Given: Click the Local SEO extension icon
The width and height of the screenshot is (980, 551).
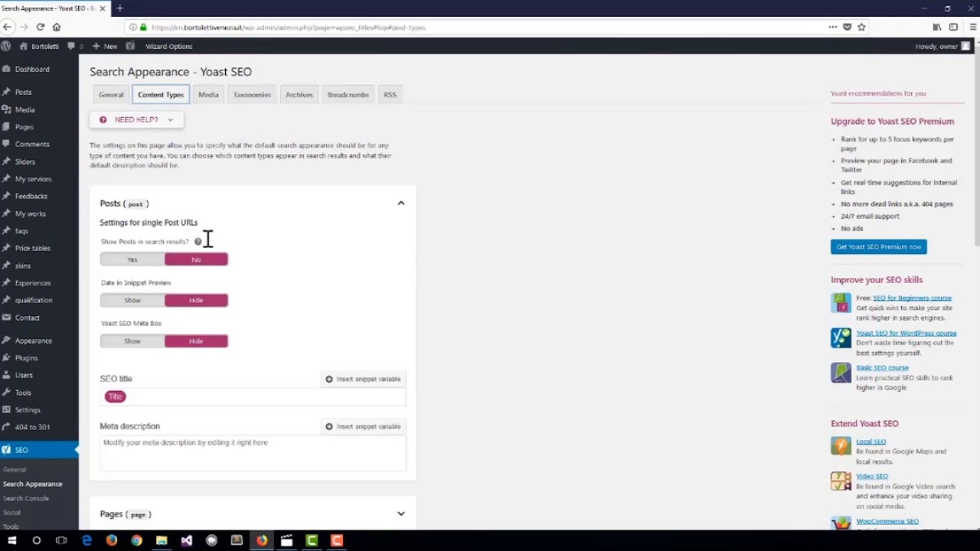Looking at the screenshot, I should pyautogui.click(x=841, y=445).
